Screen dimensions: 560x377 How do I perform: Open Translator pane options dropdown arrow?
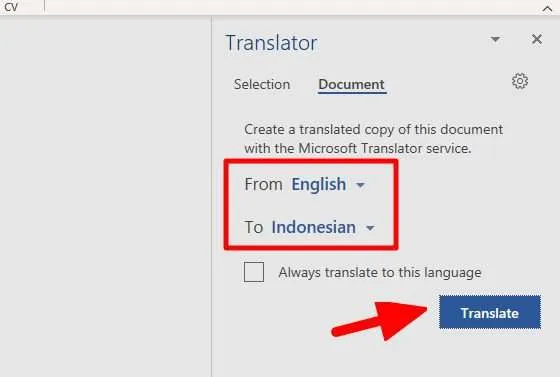coord(495,39)
